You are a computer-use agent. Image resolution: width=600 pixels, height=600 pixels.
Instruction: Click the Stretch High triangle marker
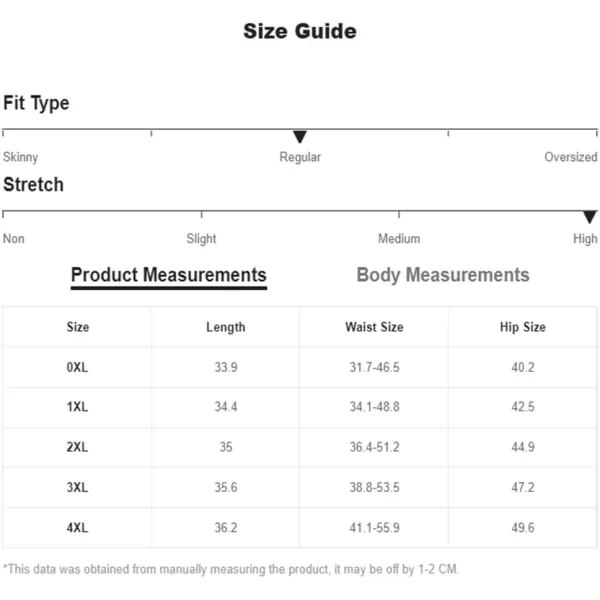pyautogui.click(x=590, y=217)
